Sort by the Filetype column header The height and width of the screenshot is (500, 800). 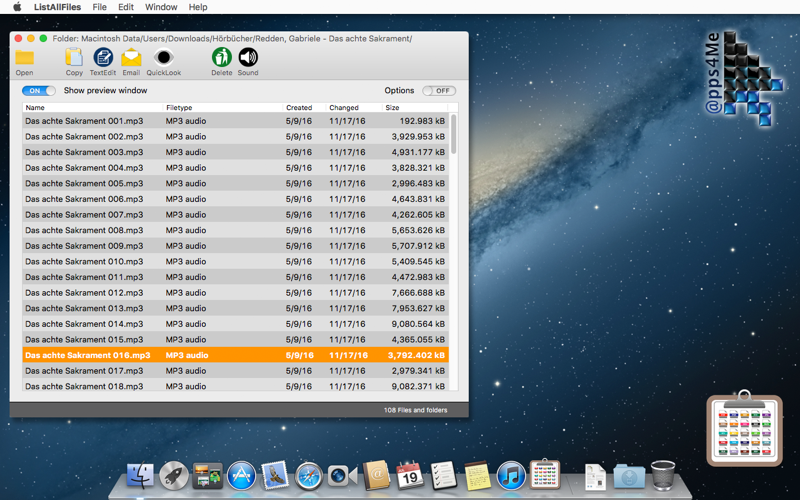coord(179,108)
